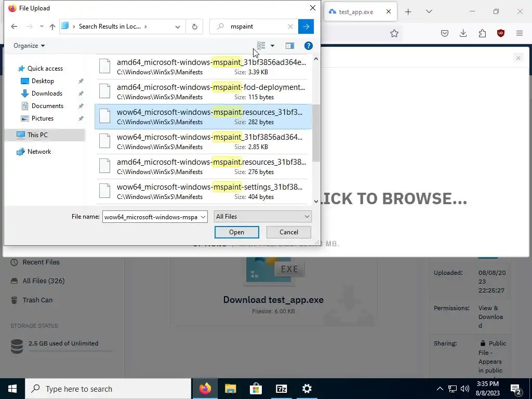Open Pocket save icon in Firefox
Image resolution: width=532 pixels, height=399 pixels.
pyautogui.click(x=445, y=33)
